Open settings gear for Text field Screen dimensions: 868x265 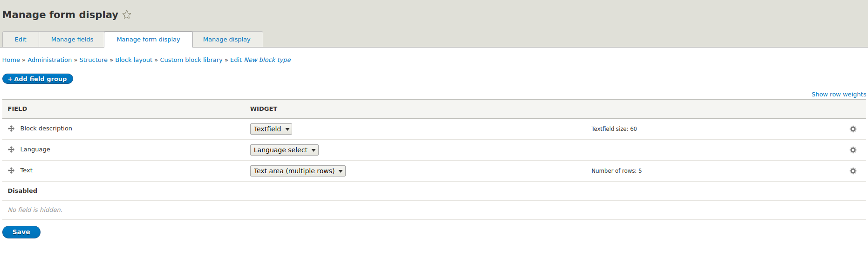click(853, 171)
